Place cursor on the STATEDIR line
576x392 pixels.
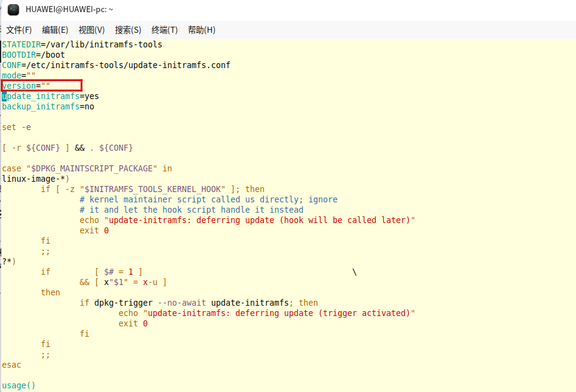[82, 44]
